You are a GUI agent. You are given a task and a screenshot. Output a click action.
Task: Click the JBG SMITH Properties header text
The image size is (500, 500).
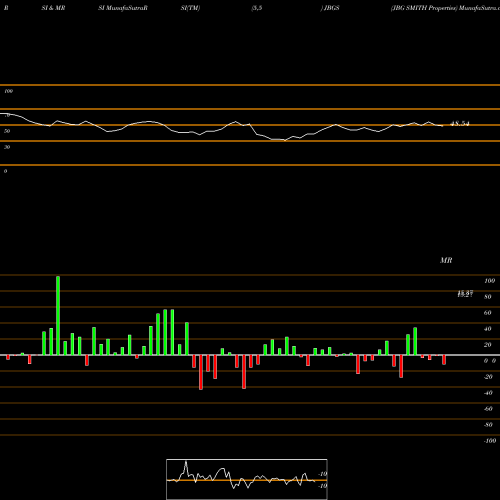click(x=424, y=8)
